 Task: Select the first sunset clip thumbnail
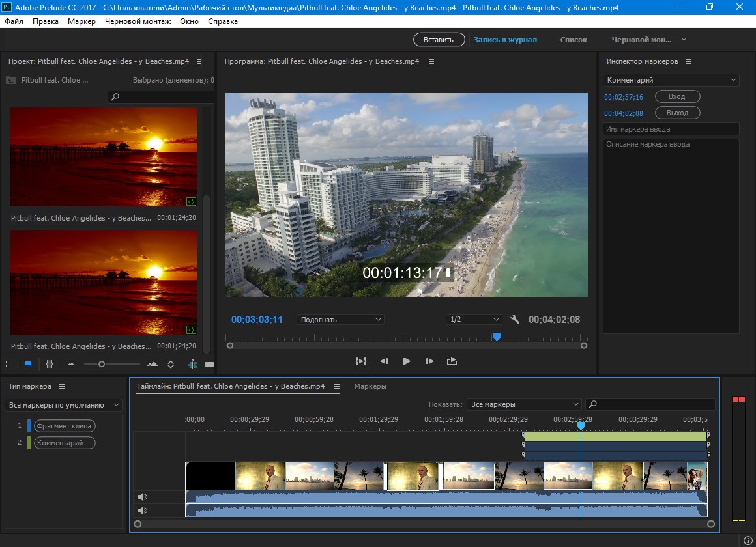pyautogui.click(x=104, y=157)
